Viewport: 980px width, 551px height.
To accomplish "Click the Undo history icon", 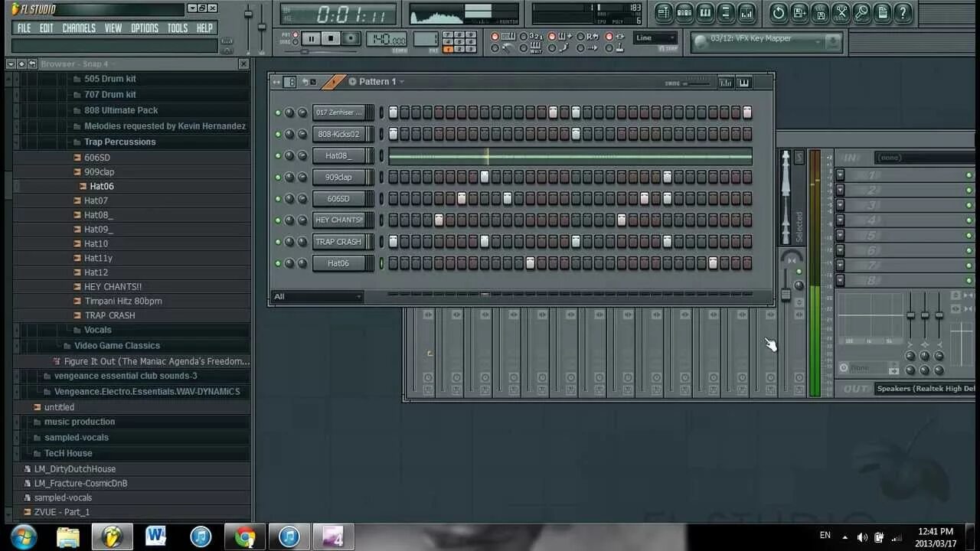I will (779, 12).
